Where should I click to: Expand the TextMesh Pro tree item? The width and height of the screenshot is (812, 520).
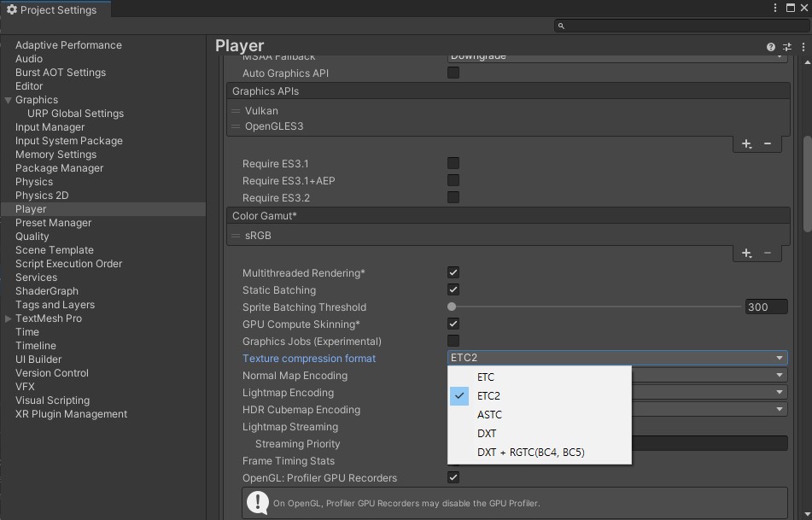pyautogui.click(x=8, y=318)
